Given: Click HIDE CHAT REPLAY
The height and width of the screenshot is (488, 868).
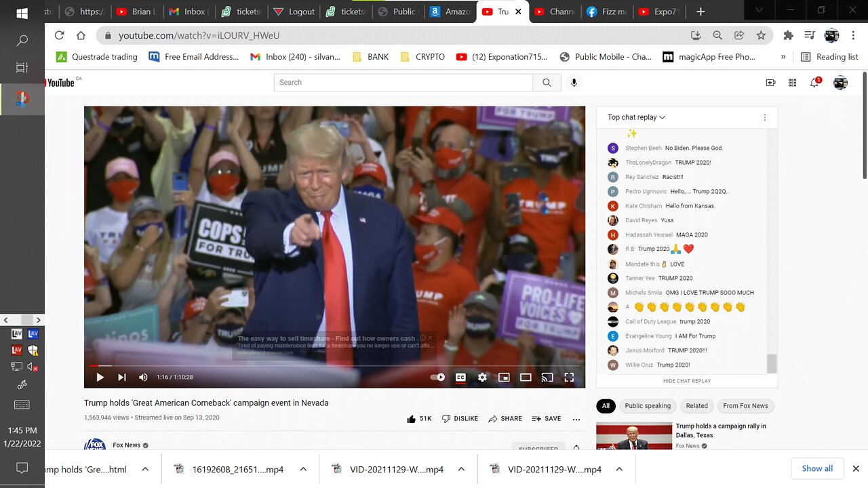Looking at the screenshot, I should tap(687, 381).
